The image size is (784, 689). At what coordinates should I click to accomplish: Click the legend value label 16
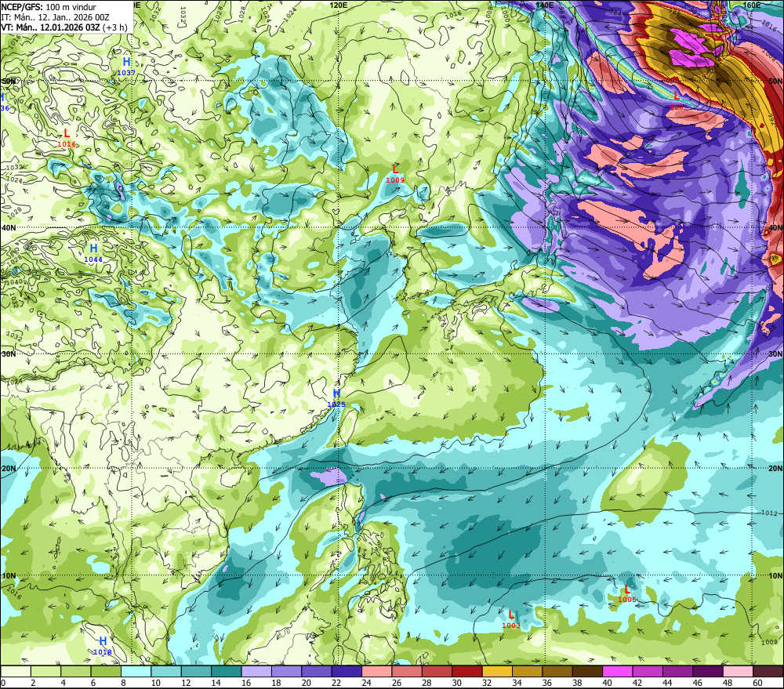[x=246, y=683]
